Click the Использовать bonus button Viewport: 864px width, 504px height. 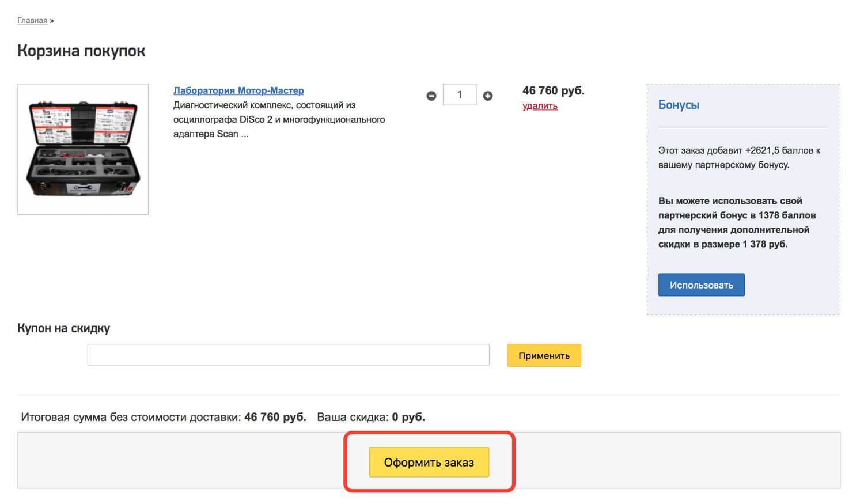tap(701, 285)
